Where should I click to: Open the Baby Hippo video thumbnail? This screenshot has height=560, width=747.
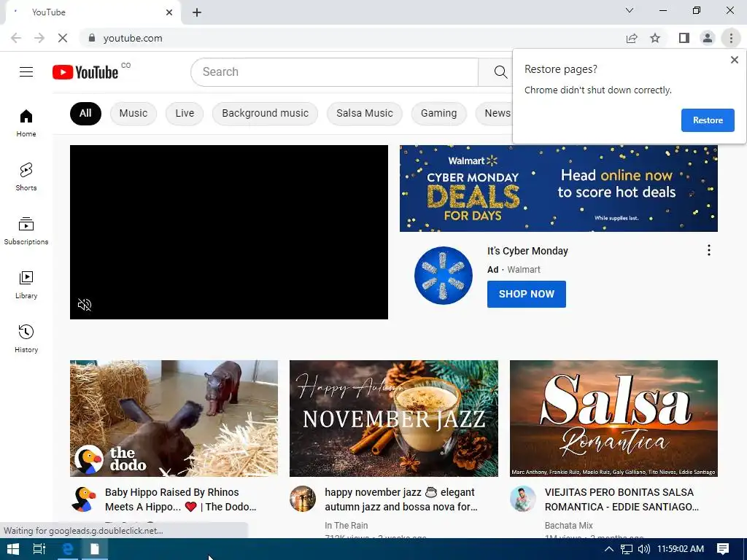[174, 418]
